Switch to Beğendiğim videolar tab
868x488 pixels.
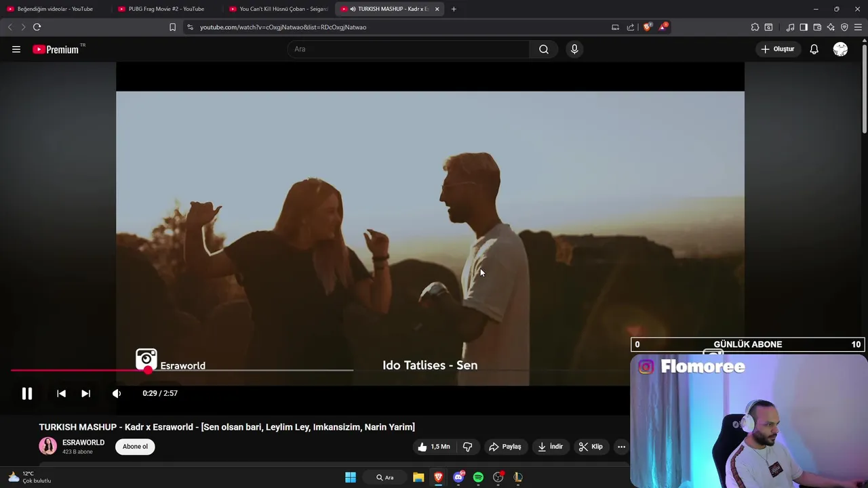(54, 9)
